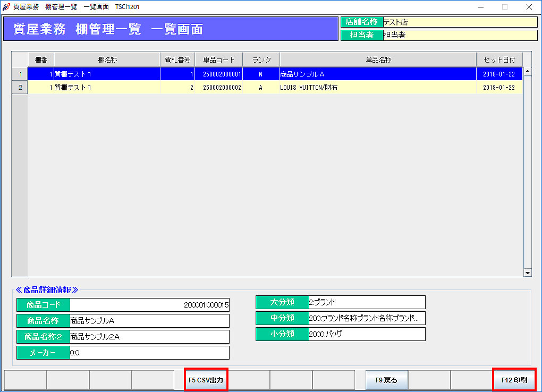The image size is (542, 392).
Task: Click the 質札番号 column header
Action: click(177, 59)
